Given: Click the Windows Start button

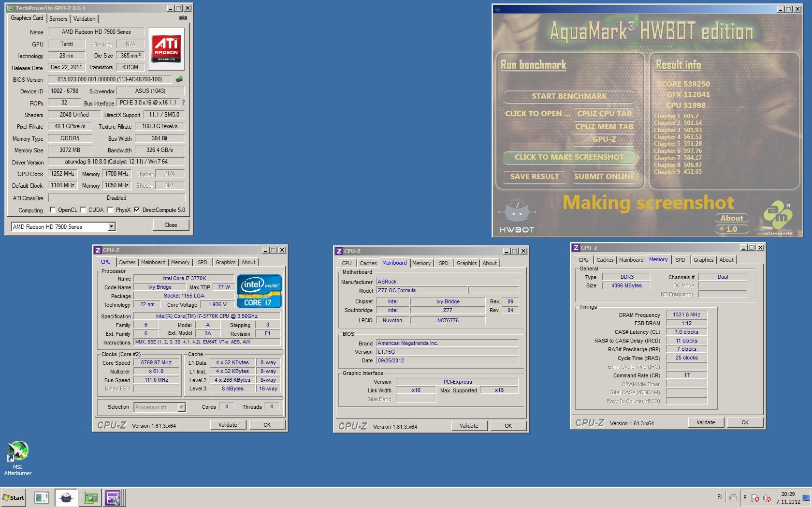Looking at the screenshot, I should coord(14,497).
